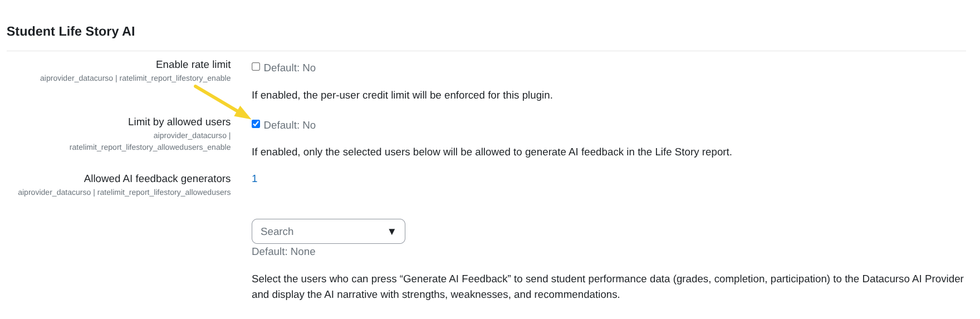Click the ratelimit_report_lifestory_allowedusers key under generators label
This screenshot has width=980, height=319.
(x=164, y=193)
